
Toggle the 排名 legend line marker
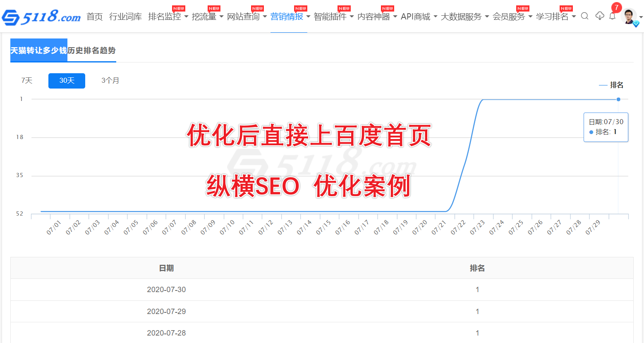(x=603, y=85)
